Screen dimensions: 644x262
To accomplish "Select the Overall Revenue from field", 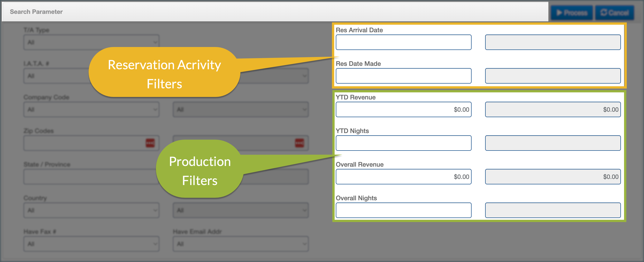I will coord(403,177).
